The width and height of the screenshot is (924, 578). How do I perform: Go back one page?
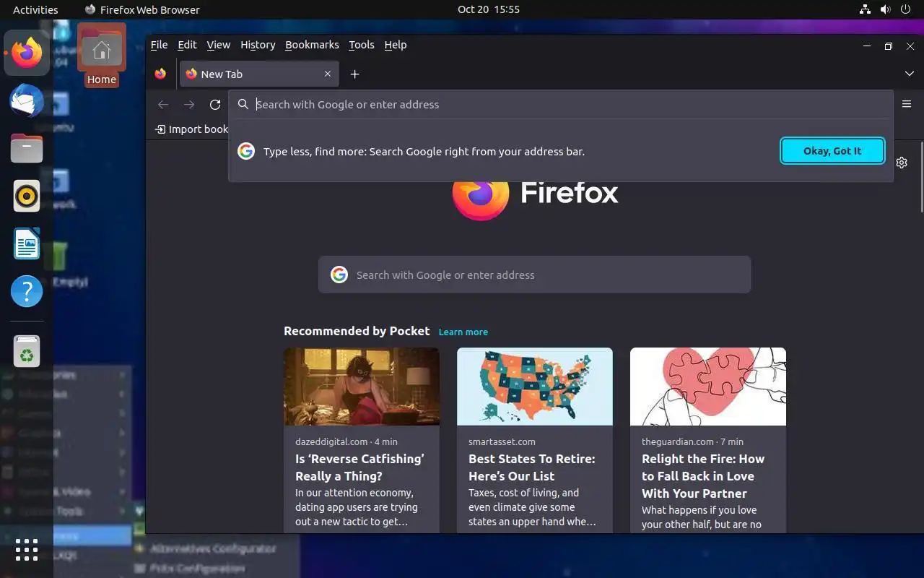tap(163, 105)
